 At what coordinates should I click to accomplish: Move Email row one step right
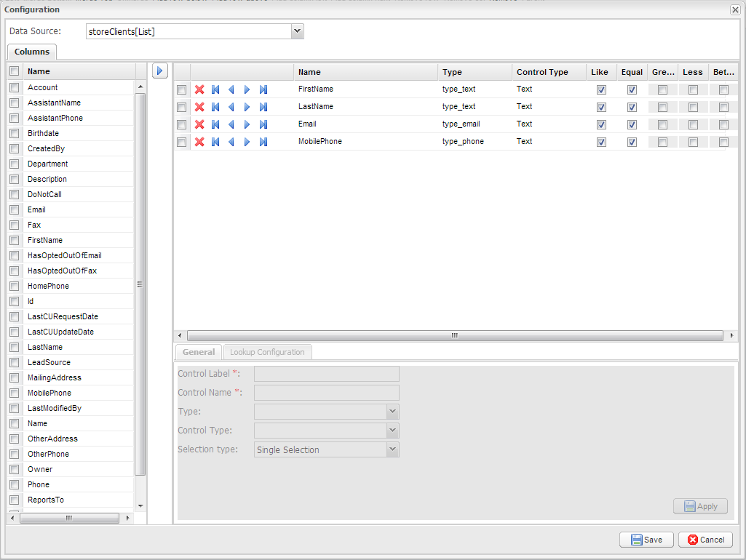click(x=247, y=124)
